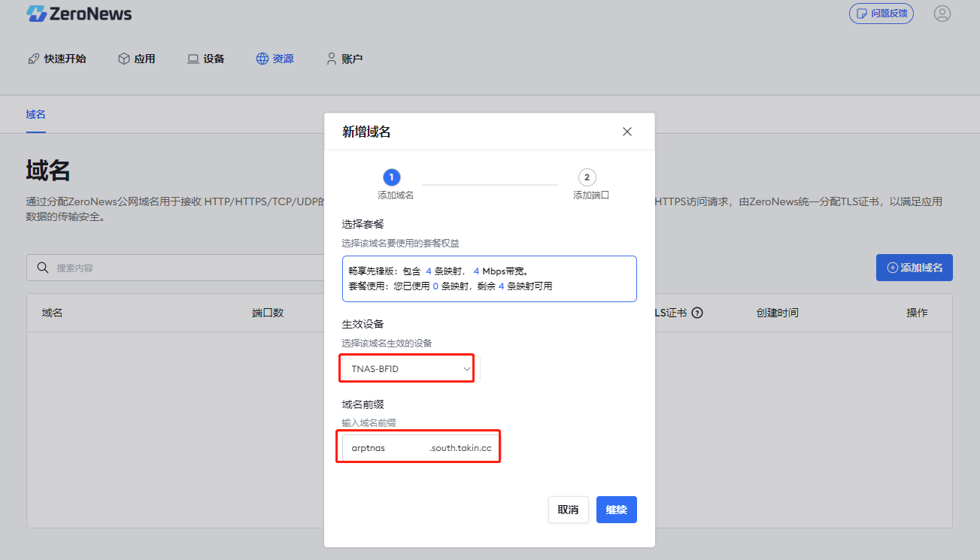
Task: Click the TLS证书 help question icon
Action: pos(697,313)
